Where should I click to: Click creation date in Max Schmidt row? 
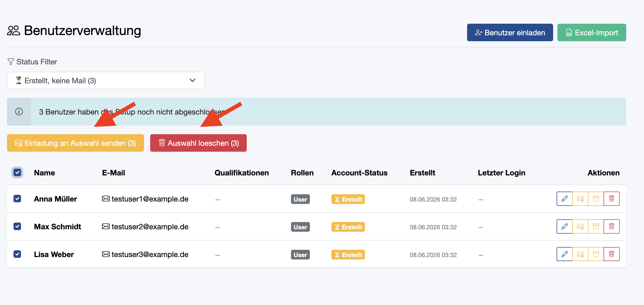(x=433, y=227)
